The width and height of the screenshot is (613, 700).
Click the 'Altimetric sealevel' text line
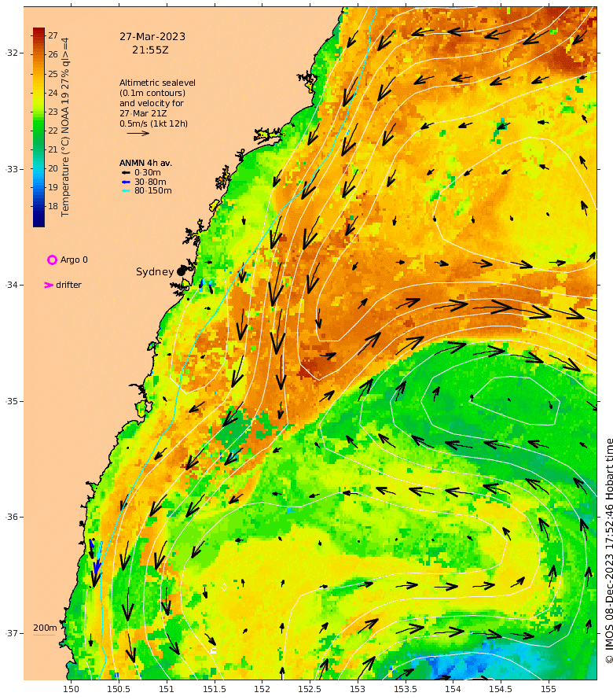157,83
